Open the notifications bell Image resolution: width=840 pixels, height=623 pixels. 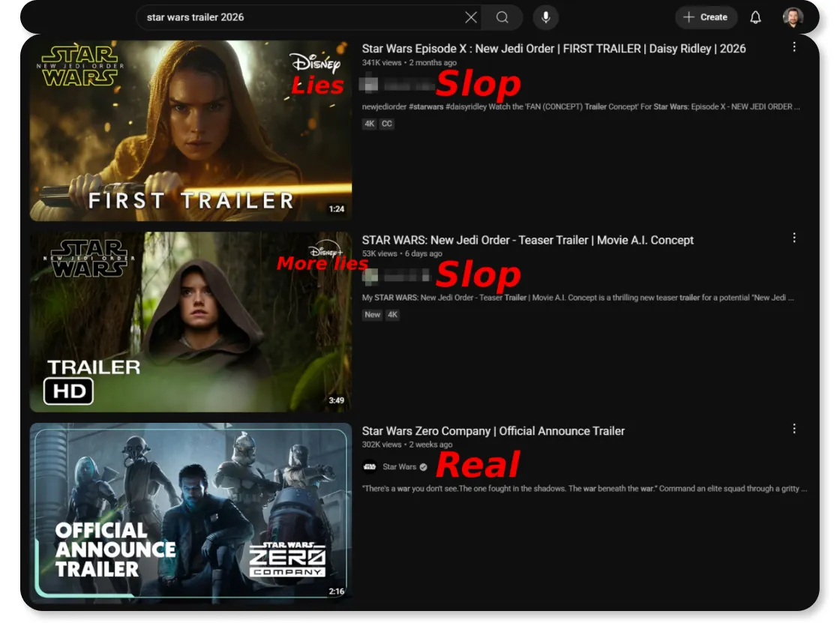(x=755, y=18)
